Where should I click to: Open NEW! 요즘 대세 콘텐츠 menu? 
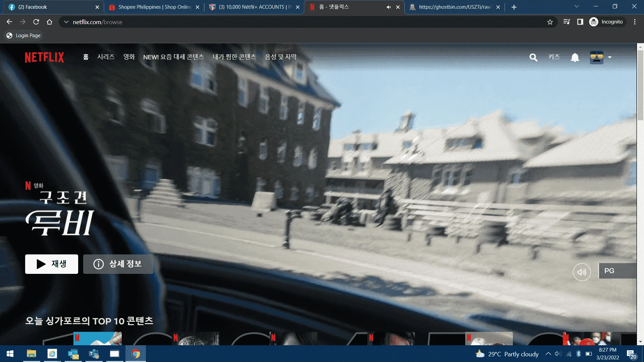click(x=173, y=57)
